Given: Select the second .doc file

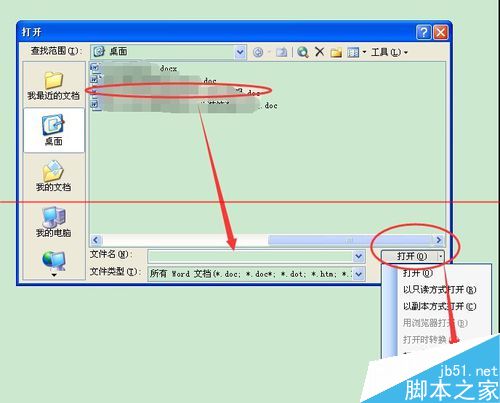Looking at the screenshot, I should click(154, 80).
